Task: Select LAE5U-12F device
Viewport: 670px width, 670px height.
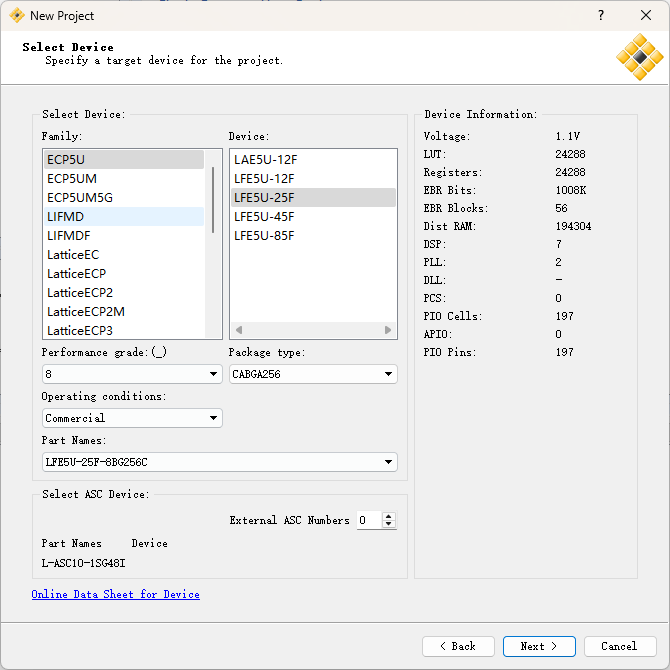Action: pos(313,159)
